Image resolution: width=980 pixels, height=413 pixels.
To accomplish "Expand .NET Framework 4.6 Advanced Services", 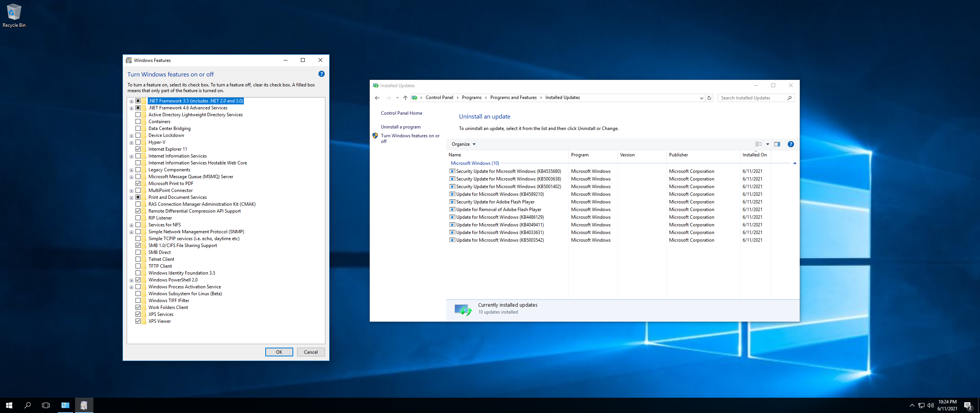I will click(x=131, y=108).
